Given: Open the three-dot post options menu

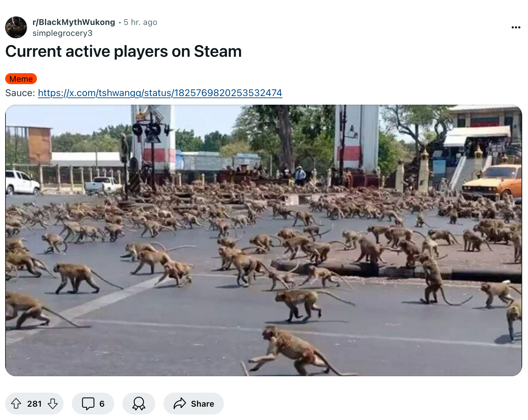Looking at the screenshot, I should (x=516, y=27).
